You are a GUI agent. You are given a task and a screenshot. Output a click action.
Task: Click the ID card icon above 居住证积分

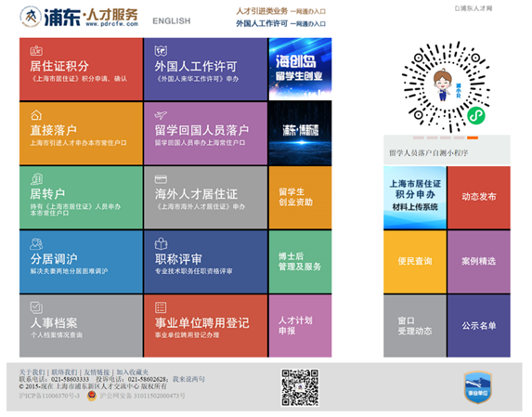(36, 51)
